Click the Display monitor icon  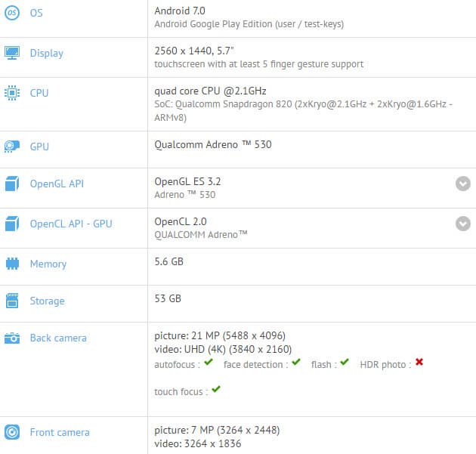pos(12,53)
